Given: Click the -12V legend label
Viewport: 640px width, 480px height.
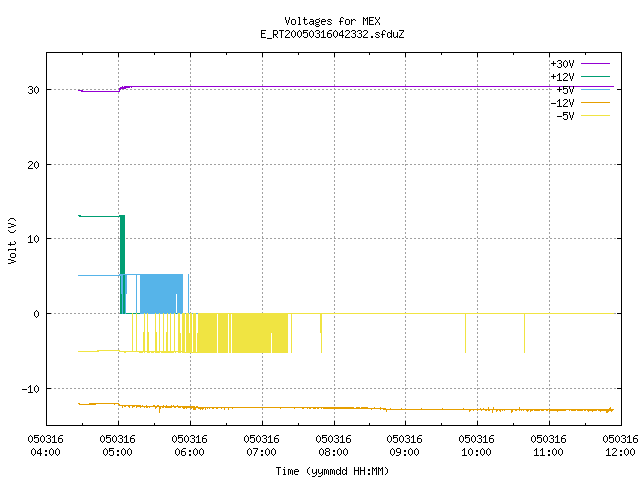Looking at the screenshot, I should [x=562, y=103].
